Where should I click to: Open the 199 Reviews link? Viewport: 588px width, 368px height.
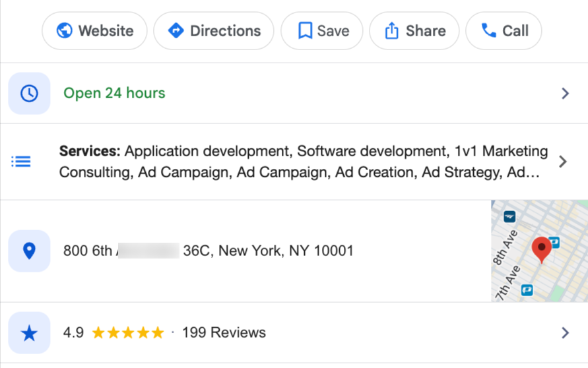[224, 333]
